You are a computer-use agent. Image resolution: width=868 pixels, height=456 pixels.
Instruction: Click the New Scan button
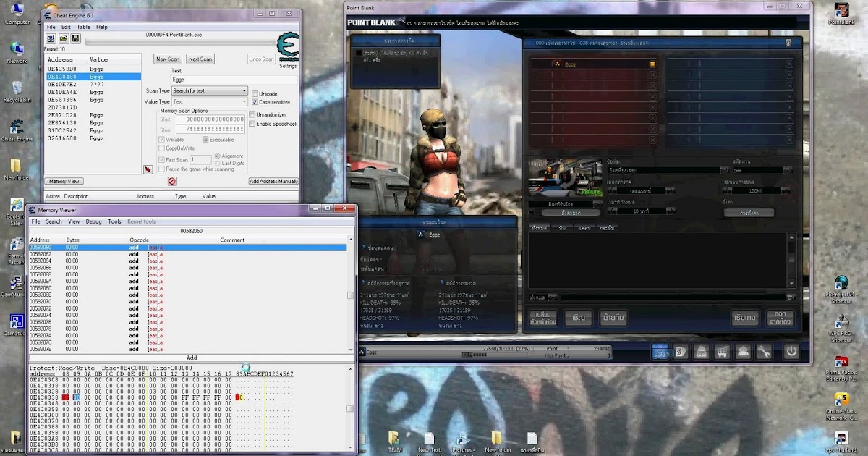168,59
